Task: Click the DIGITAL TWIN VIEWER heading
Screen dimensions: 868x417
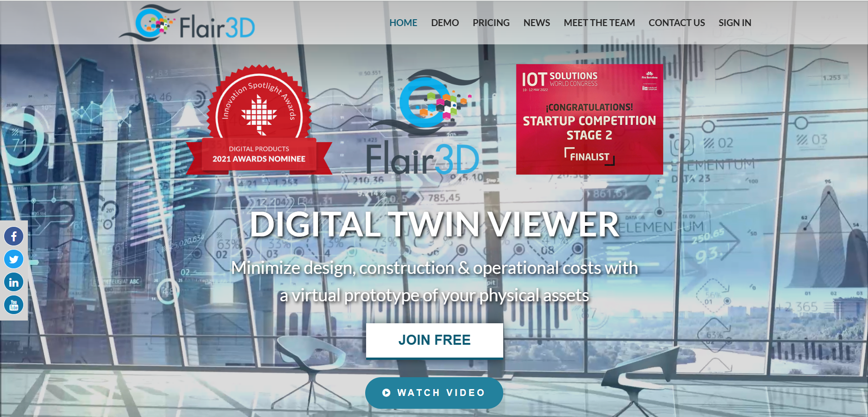Action: (434, 225)
